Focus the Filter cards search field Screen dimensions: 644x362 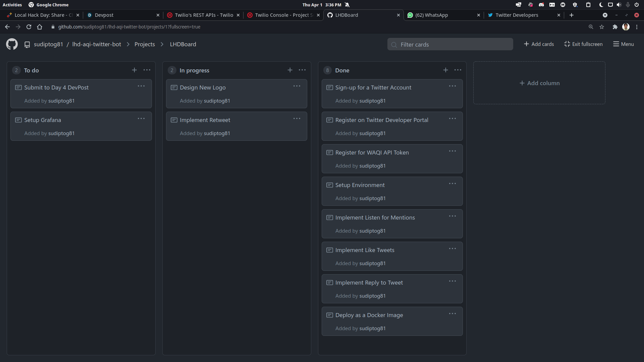pyautogui.click(x=450, y=45)
